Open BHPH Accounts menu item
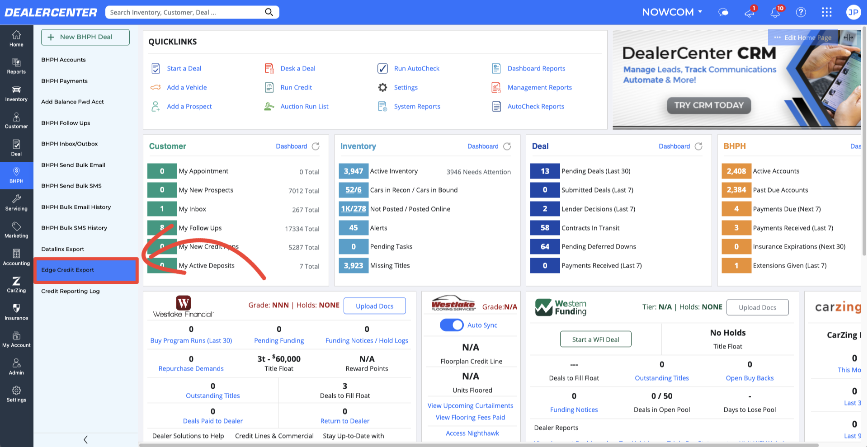This screenshot has height=447, width=868. 63,60
